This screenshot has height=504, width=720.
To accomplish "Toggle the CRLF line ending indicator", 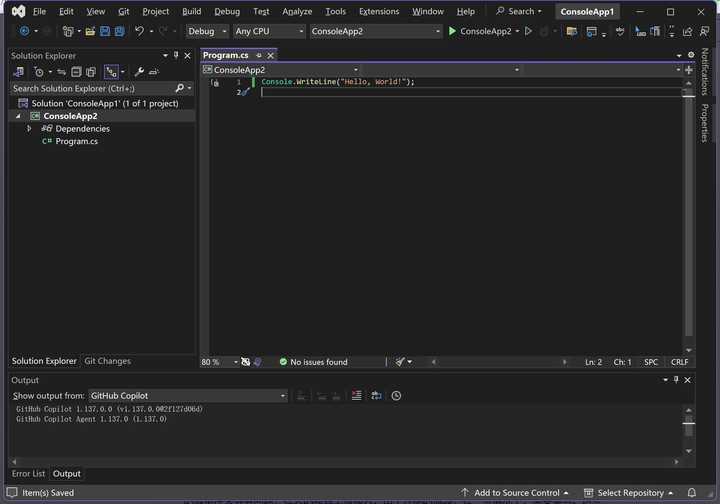I will 680,362.
